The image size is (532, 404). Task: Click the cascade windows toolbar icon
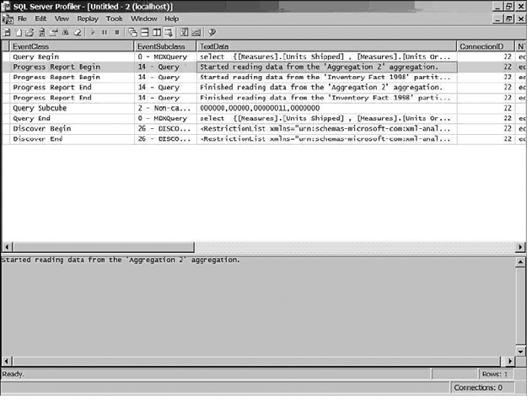click(x=132, y=33)
